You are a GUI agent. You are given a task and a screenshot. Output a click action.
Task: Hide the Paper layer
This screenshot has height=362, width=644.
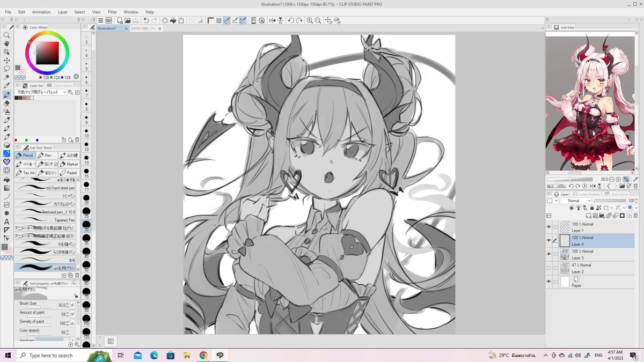(x=550, y=280)
